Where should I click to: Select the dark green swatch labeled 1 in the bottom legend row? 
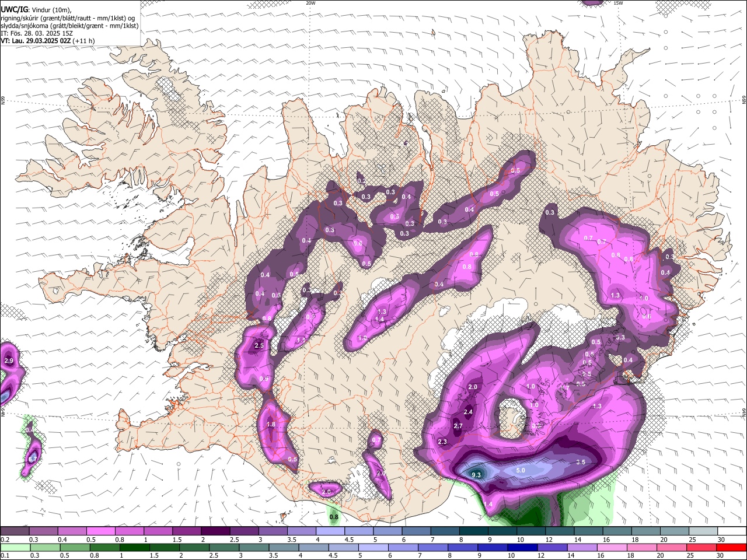[x=134, y=547]
